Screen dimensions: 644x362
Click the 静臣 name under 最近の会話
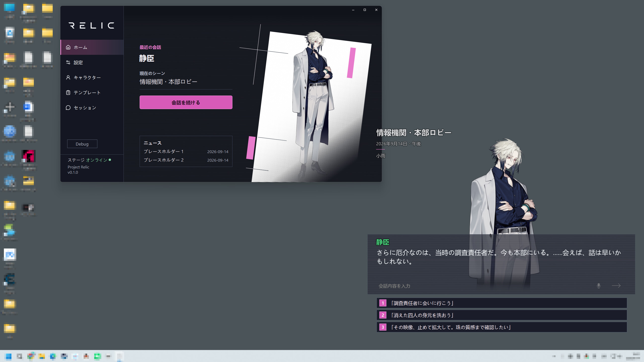pyautogui.click(x=147, y=58)
